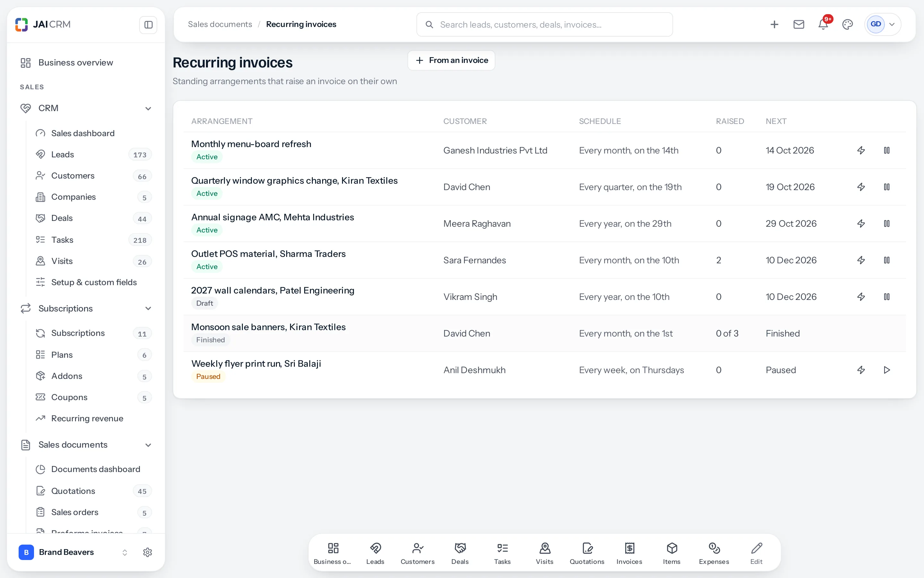The image size is (924, 578).
Task: Collapse the sidebar panel icon
Action: pos(148,25)
